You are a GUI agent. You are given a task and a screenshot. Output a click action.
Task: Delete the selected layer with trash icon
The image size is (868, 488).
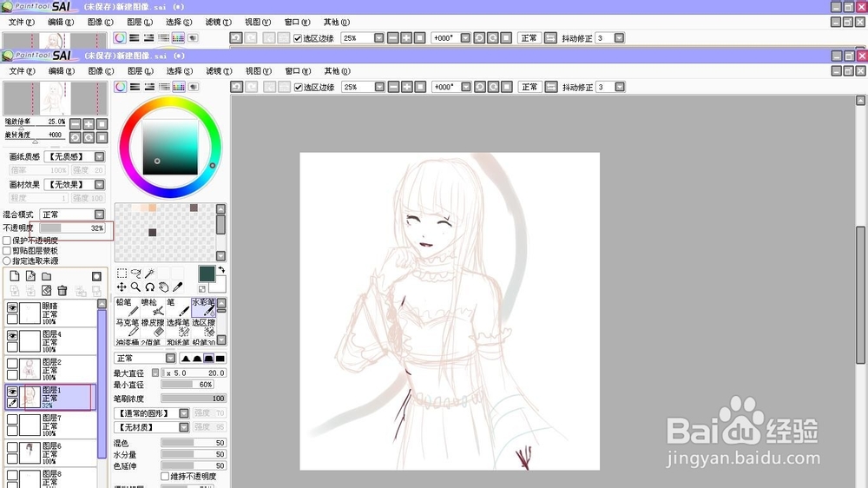(62, 290)
